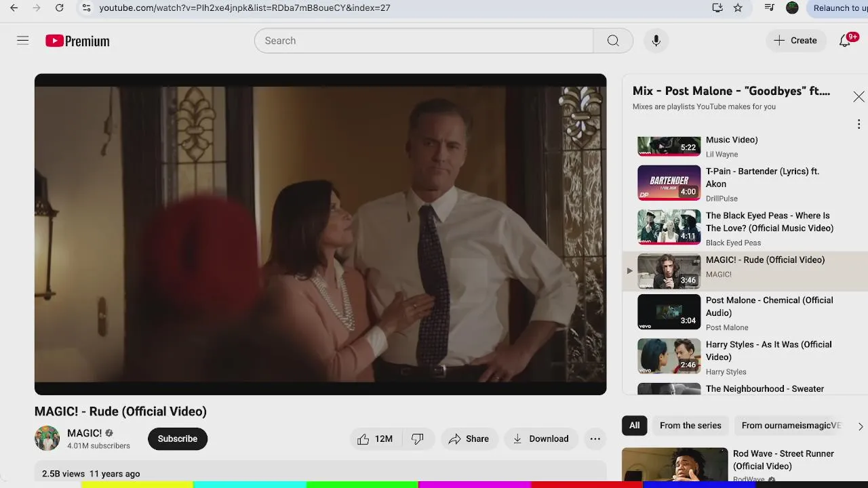Click the Rod Wave Street Runner thumbnail
The height and width of the screenshot is (488, 868).
[x=675, y=465]
